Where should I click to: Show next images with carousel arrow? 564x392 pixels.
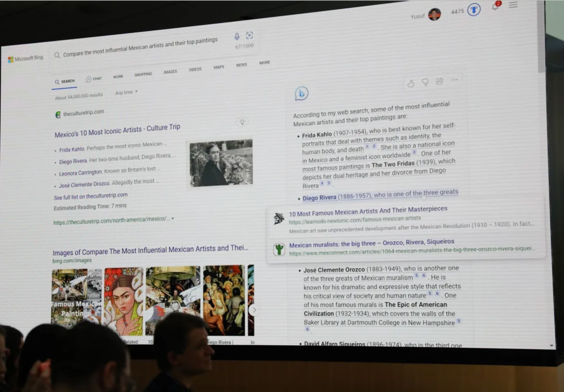pyautogui.click(x=254, y=310)
